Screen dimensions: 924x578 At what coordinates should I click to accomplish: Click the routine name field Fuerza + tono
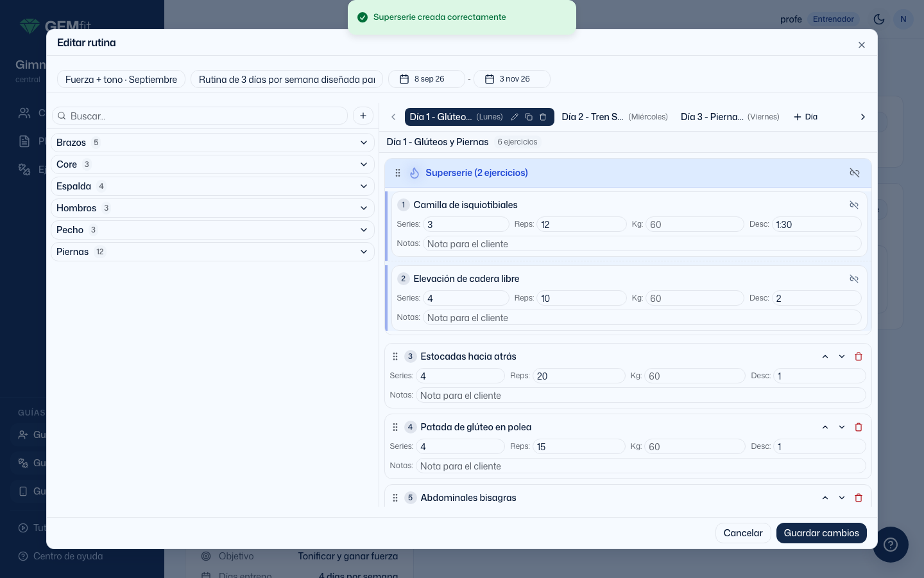(121, 79)
